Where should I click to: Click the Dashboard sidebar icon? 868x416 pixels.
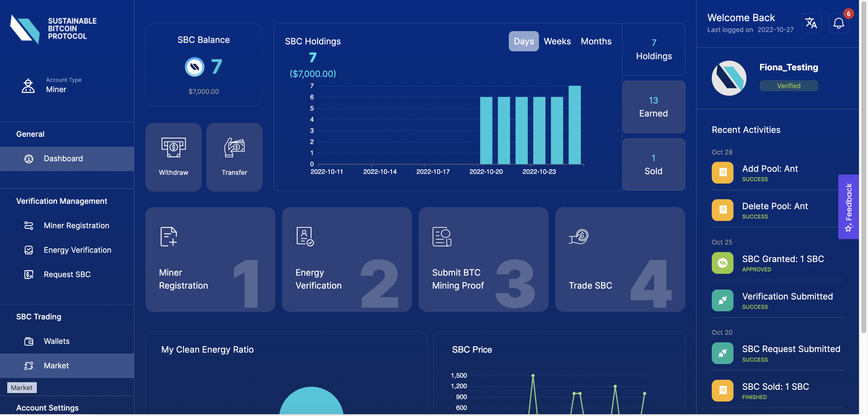29,158
